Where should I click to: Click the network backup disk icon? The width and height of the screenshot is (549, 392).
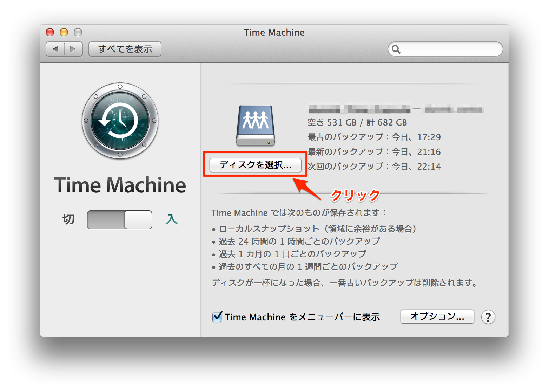point(256,126)
